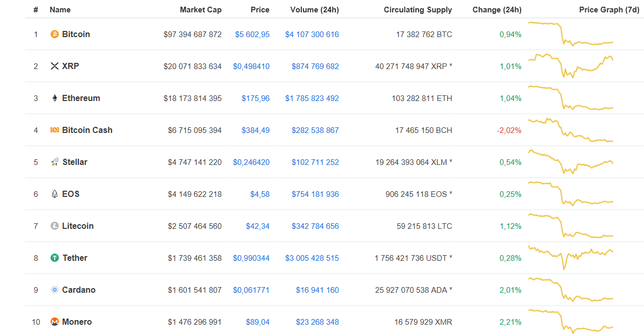Click the Monero logo icon
The height and width of the screenshot is (334, 644).
[x=54, y=322]
